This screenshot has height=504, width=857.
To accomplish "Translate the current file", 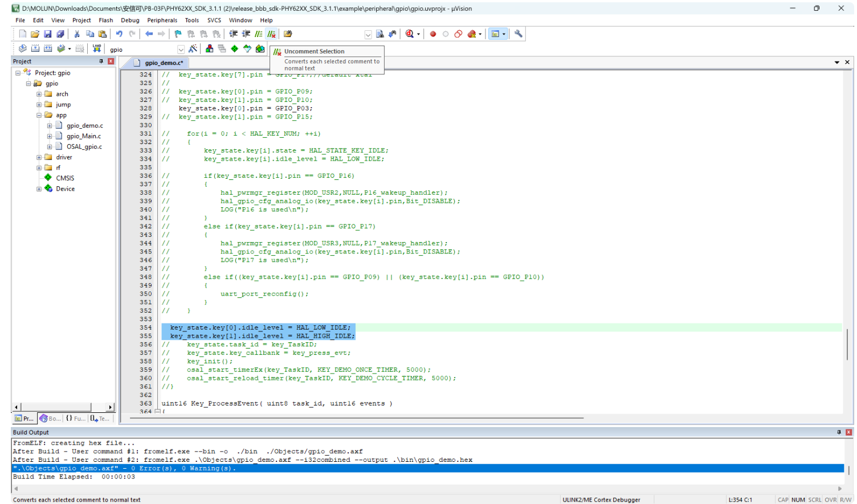I will coord(22,49).
